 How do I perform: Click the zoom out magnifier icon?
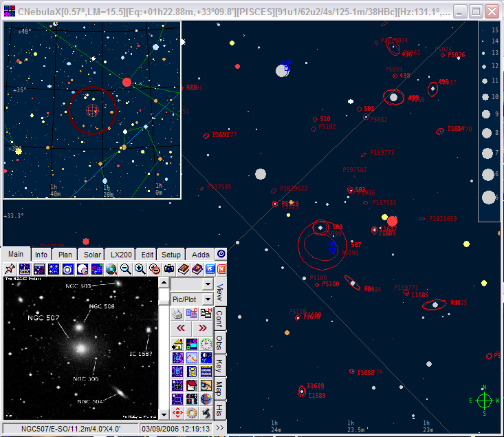[x=126, y=269]
